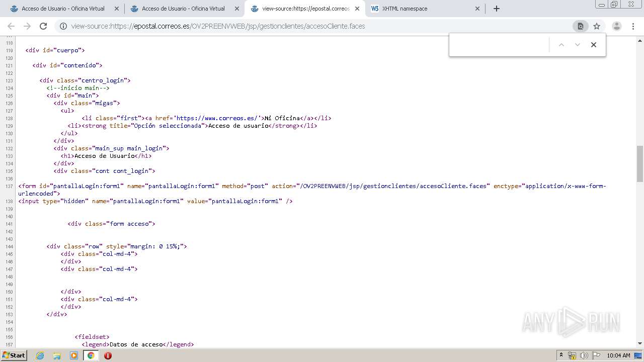The height and width of the screenshot is (362, 644).
Task: Click the text div id="contenido"
Action: tap(67, 65)
